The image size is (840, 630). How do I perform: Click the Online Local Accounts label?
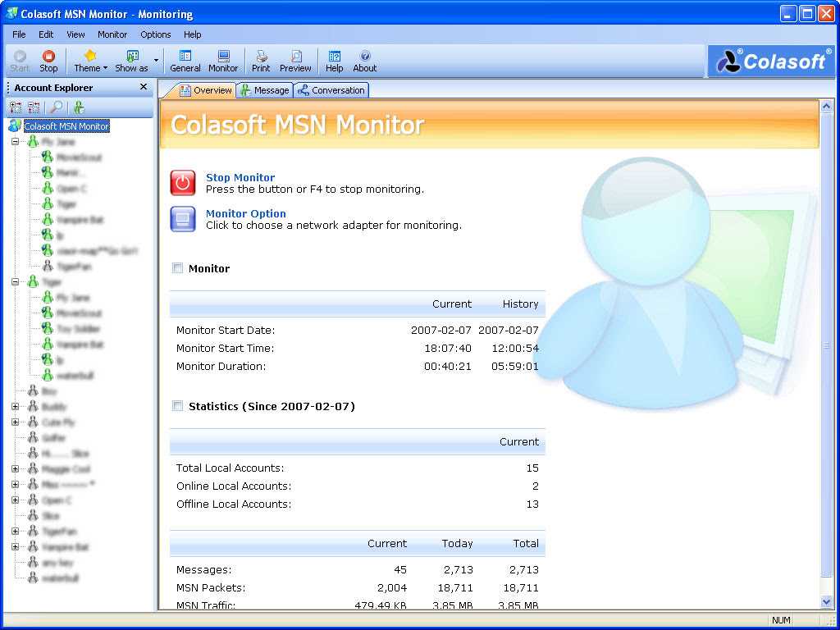coord(234,486)
